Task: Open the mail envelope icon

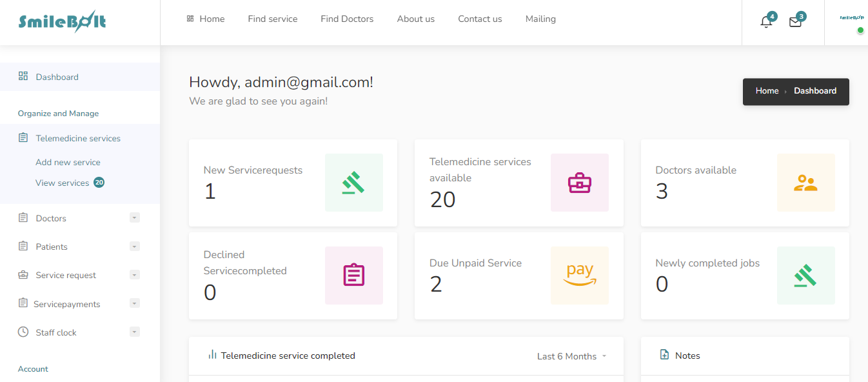Action: point(795,22)
